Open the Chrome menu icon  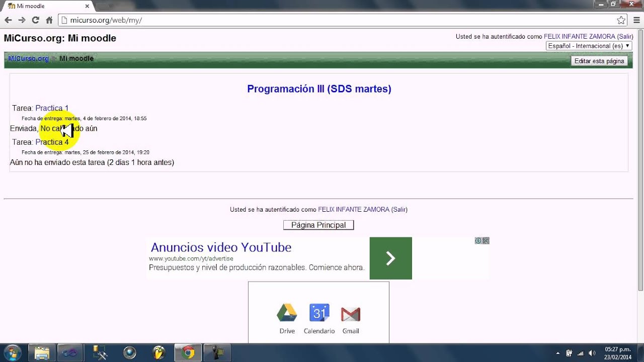(x=636, y=20)
